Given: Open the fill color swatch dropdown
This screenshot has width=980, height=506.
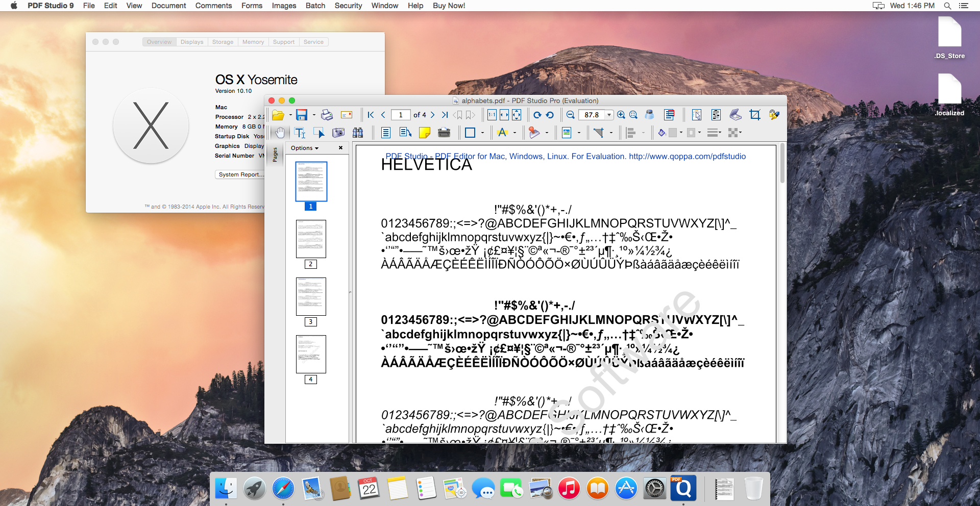Looking at the screenshot, I should 681,133.
